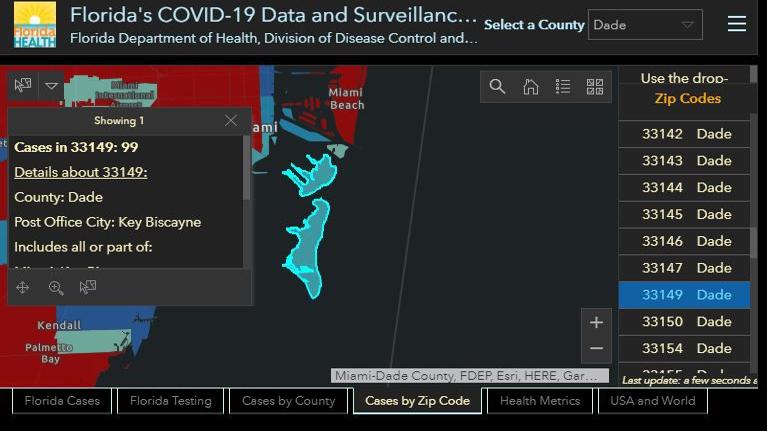Zoom out the map with minus button
The width and height of the screenshot is (767, 431).
point(596,348)
